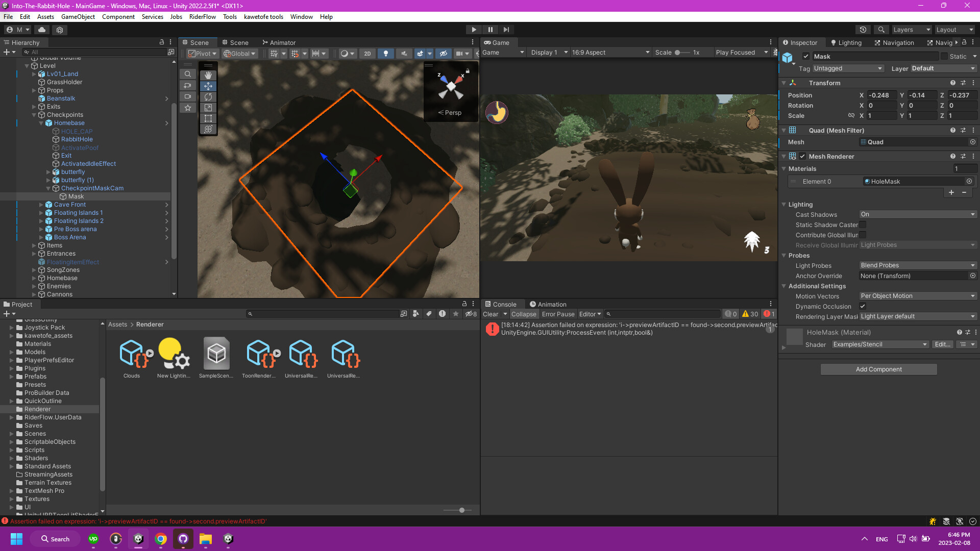
Task: Click the Scale slider in the Game view toolbar
Action: (677, 52)
